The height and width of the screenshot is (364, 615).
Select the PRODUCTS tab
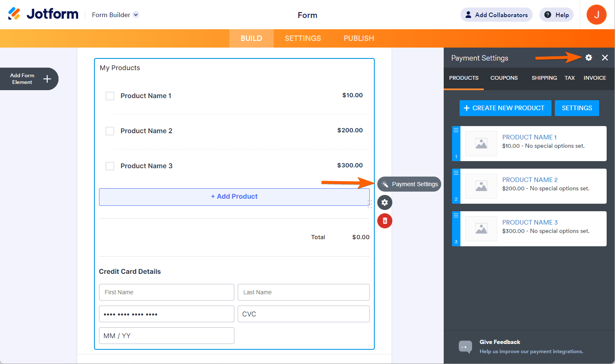[464, 78]
